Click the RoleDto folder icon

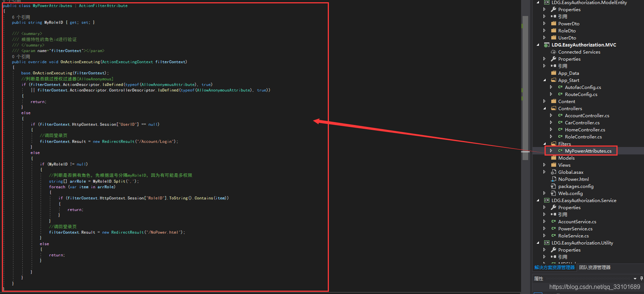pyautogui.click(x=553, y=31)
